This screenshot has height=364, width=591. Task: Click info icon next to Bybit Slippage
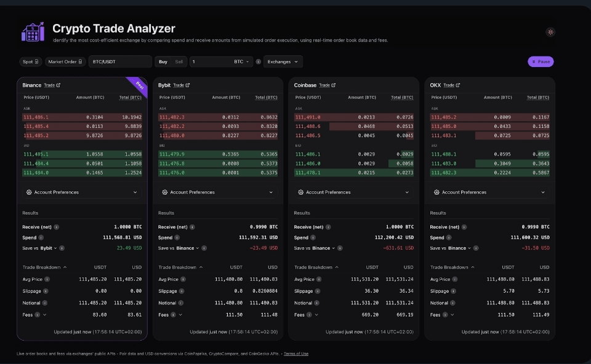tap(181, 291)
